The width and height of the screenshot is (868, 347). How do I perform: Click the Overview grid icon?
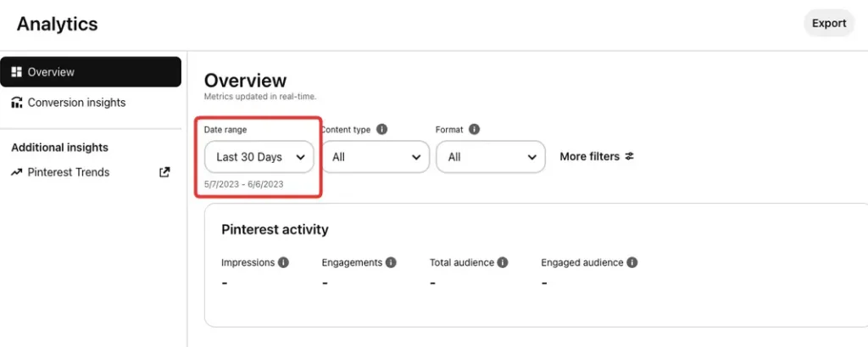coord(17,72)
